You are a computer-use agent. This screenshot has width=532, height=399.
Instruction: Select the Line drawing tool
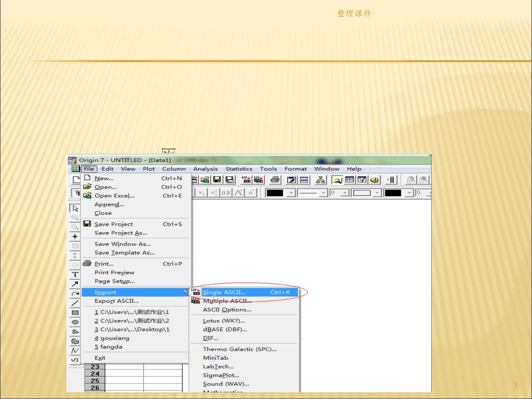tap(75, 303)
